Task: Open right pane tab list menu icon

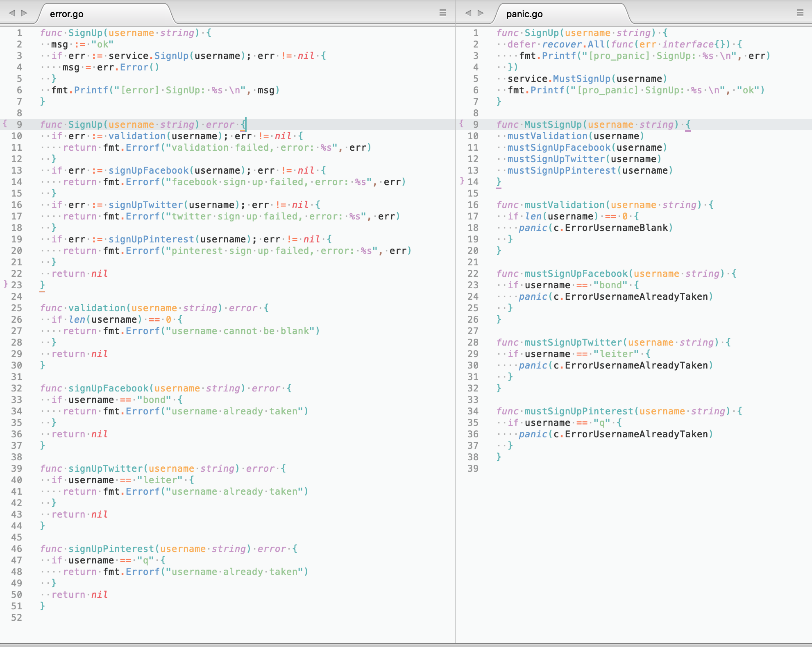Action: [800, 13]
